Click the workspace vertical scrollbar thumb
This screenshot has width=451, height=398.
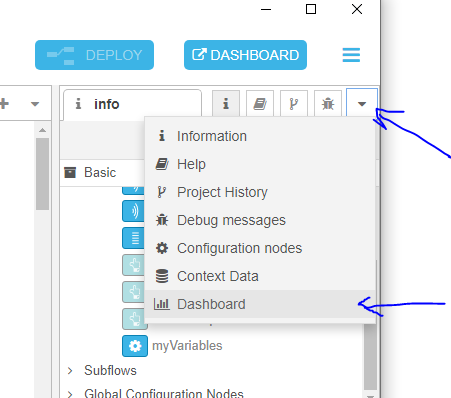42,174
